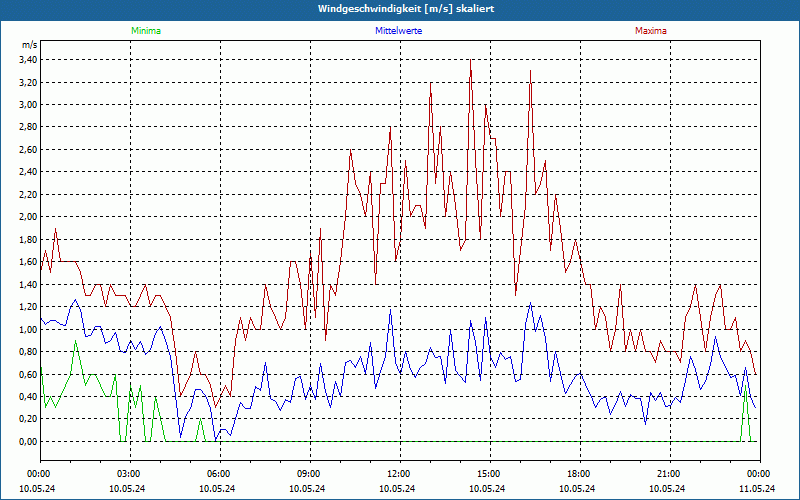
Task: Click the 'm/s' unit label above the axis
Action: (x=30, y=45)
